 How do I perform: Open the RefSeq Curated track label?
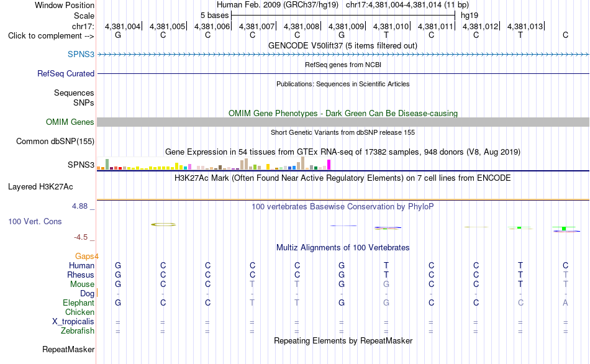click(66, 73)
